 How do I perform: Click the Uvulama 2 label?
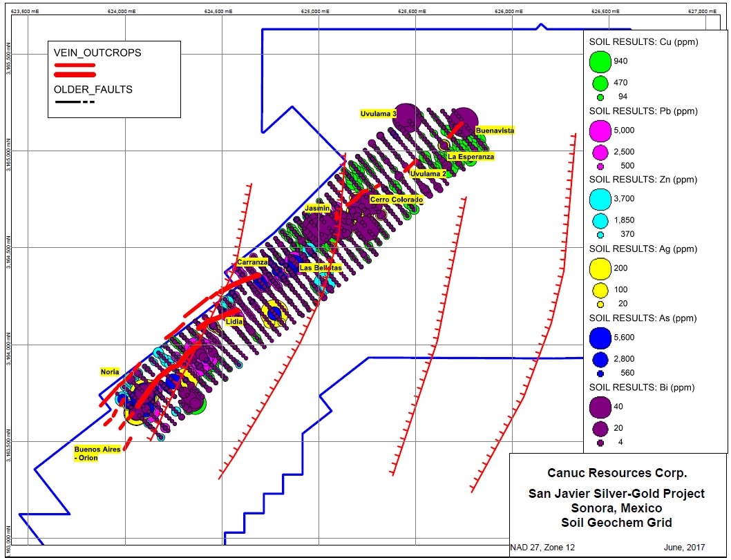[428, 174]
